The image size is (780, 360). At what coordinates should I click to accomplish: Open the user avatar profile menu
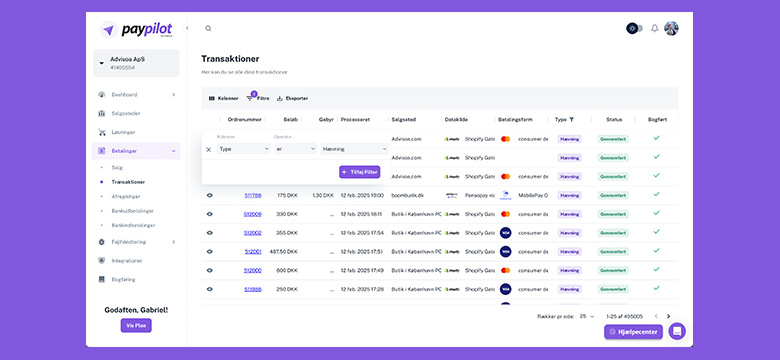click(671, 28)
